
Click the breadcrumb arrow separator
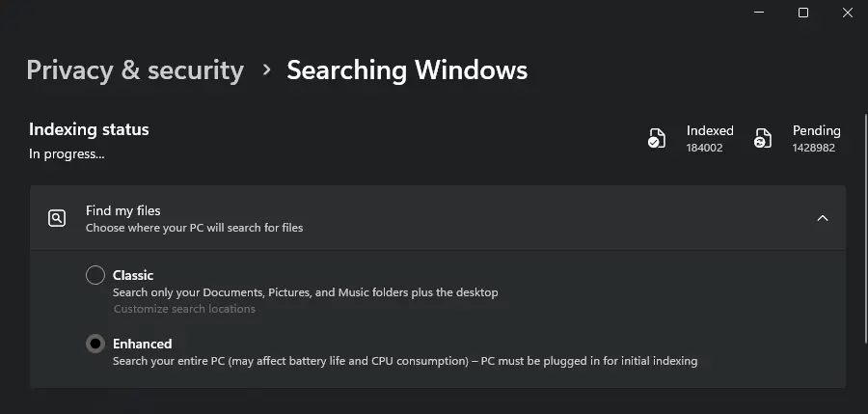click(265, 70)
